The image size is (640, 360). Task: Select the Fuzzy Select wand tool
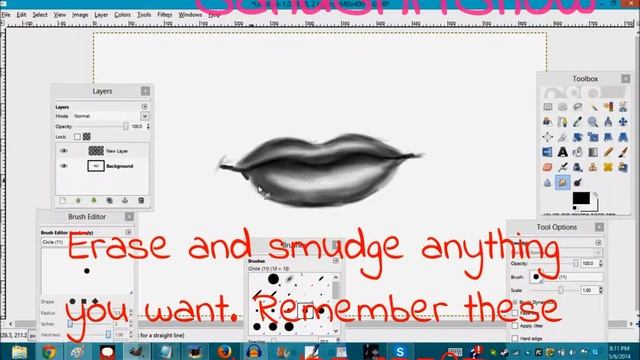click(593, 107)
